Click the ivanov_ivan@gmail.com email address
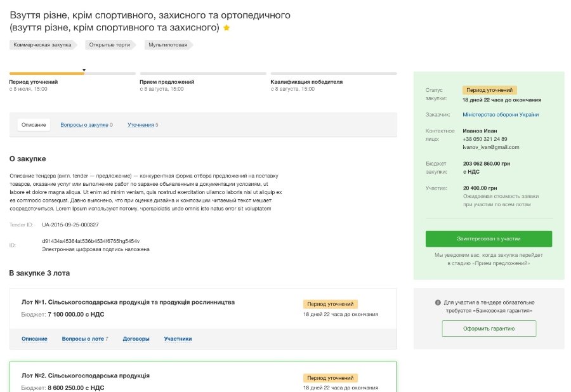The image size is (571, 392). (491, 147)
